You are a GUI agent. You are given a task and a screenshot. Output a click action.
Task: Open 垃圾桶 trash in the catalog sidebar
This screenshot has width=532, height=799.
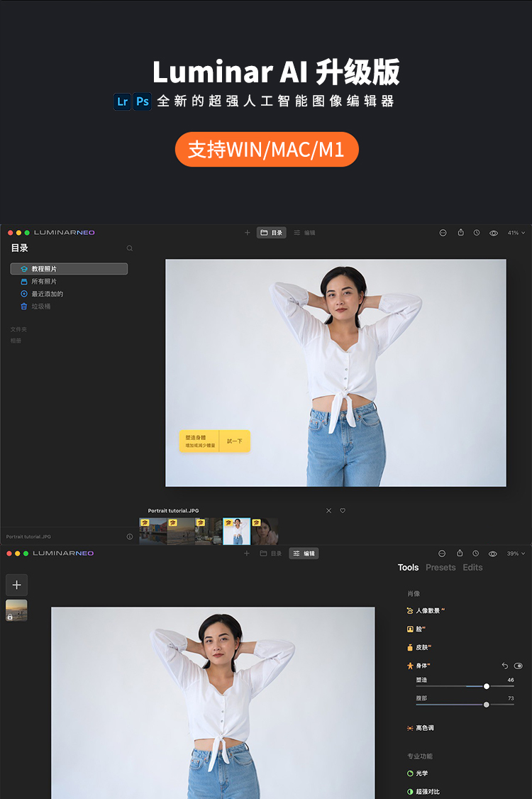click(40, 307)
